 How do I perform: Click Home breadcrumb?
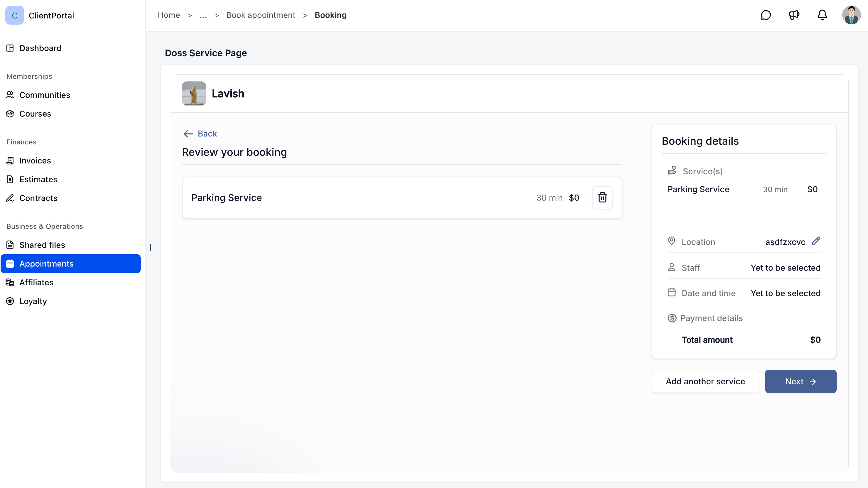coord(169,15)
